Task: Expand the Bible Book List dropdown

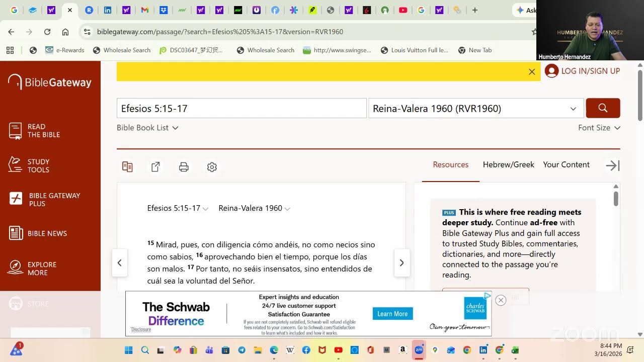Action: (x=147, y=128)
